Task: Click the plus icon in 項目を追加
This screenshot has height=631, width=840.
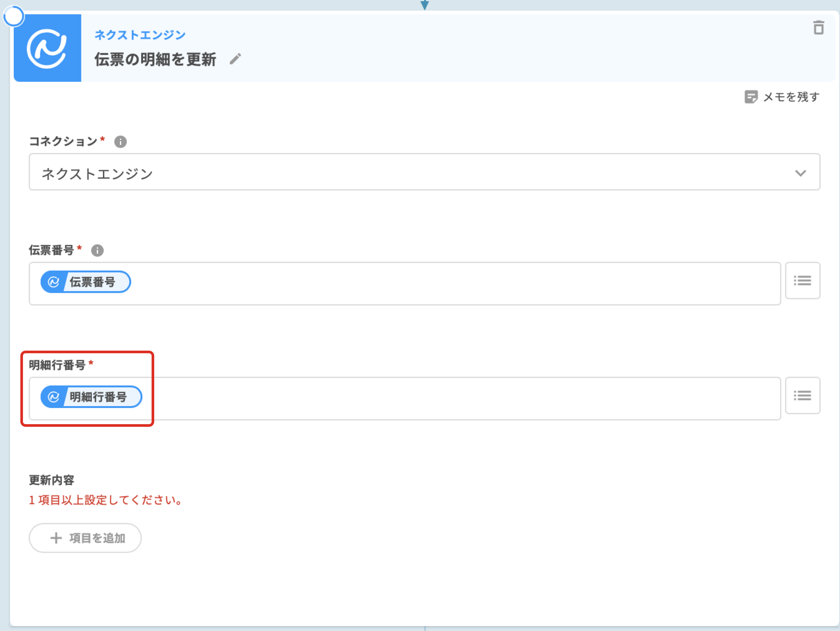Action: pyautogui.click(x=56, y=538)
